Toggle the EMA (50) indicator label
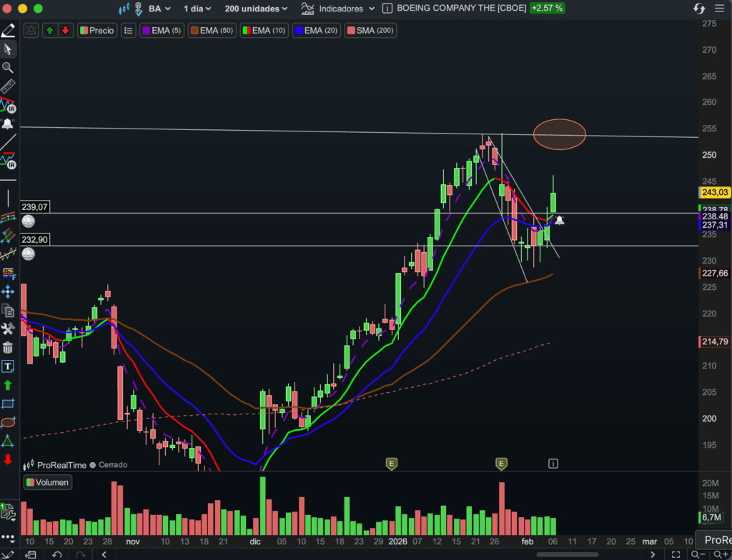Screen dimensions: 732x560 coord(212,31)
